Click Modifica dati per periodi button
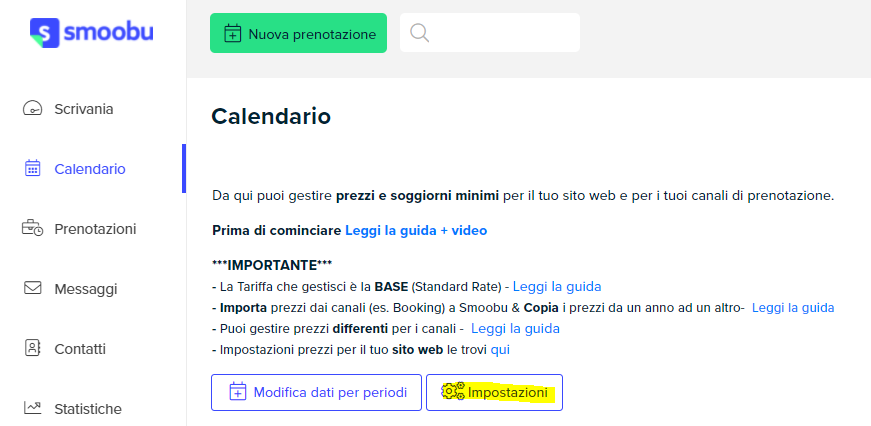871x426 pixels. pyautogui.click(x=316, y=393)
